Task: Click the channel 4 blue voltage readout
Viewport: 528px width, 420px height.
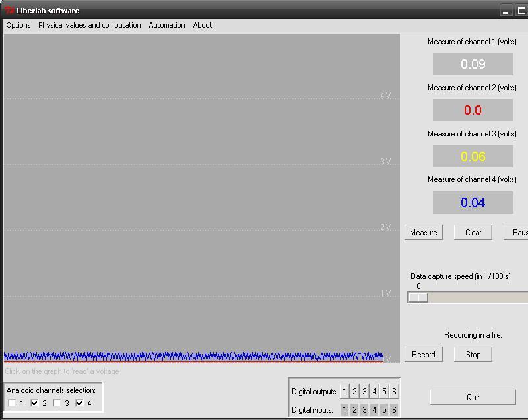Action: pos(473,202)
